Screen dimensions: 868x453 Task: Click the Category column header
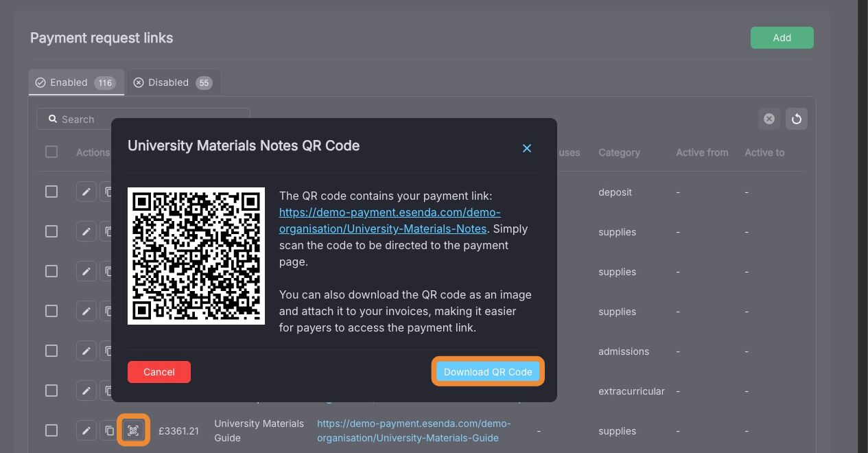(x=619, y=152)
